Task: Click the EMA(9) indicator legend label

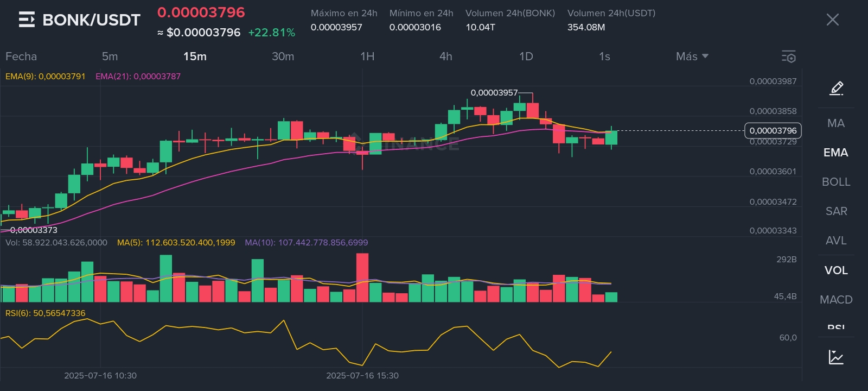Action: tap(46, 77)
